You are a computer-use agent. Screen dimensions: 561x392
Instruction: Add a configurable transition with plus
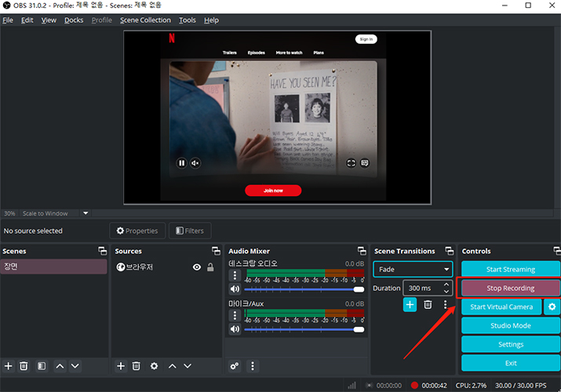tap(410, 304)
